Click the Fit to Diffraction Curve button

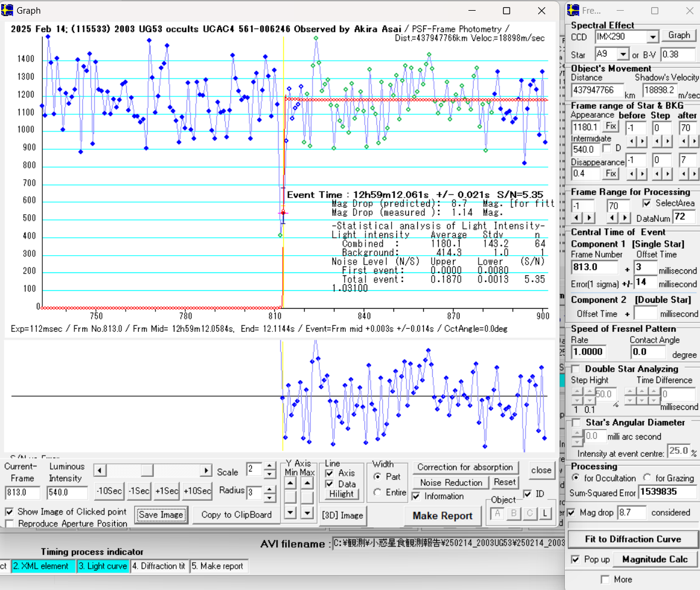[633, 539]
